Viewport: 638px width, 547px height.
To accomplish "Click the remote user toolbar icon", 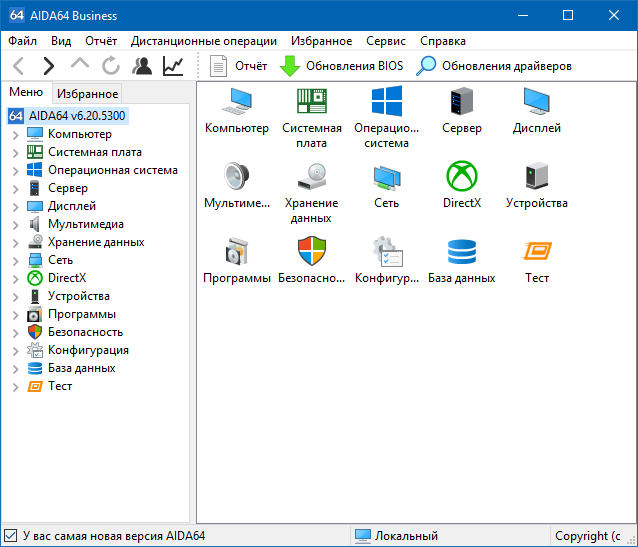I will pyautogui.click(x=142, y=66).
